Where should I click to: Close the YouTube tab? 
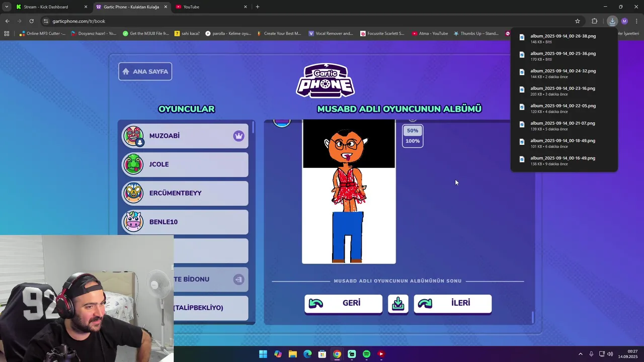click(x=246, y=7)
